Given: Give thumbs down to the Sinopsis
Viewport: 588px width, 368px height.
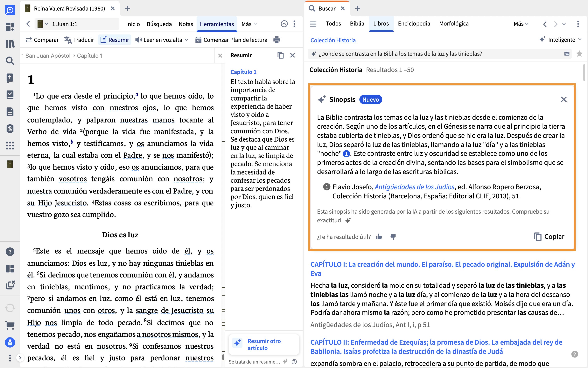Looking at the screenshot, I should pos(393,237).
